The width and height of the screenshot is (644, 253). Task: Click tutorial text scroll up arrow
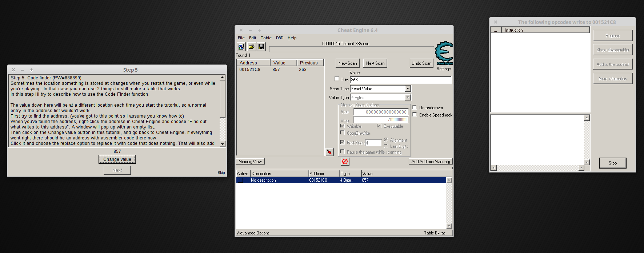pos(223,78)
